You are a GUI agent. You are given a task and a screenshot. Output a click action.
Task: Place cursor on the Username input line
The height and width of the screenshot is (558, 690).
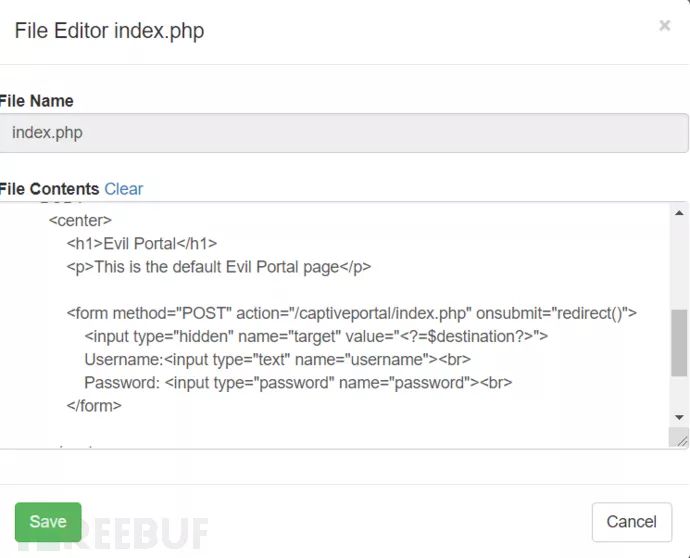pos(277,359)
